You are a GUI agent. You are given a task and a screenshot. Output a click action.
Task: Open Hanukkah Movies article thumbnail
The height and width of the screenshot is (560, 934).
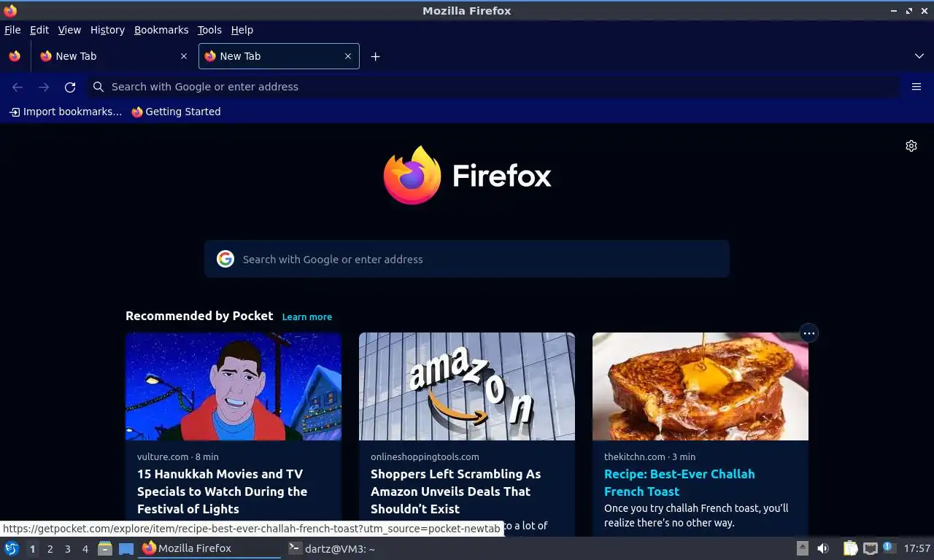[x=233, y=386]
